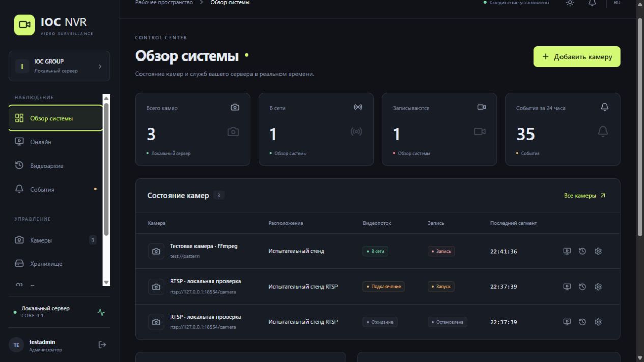
Task: Click the Соединение установлено status indicator
Action: [516, 3]
